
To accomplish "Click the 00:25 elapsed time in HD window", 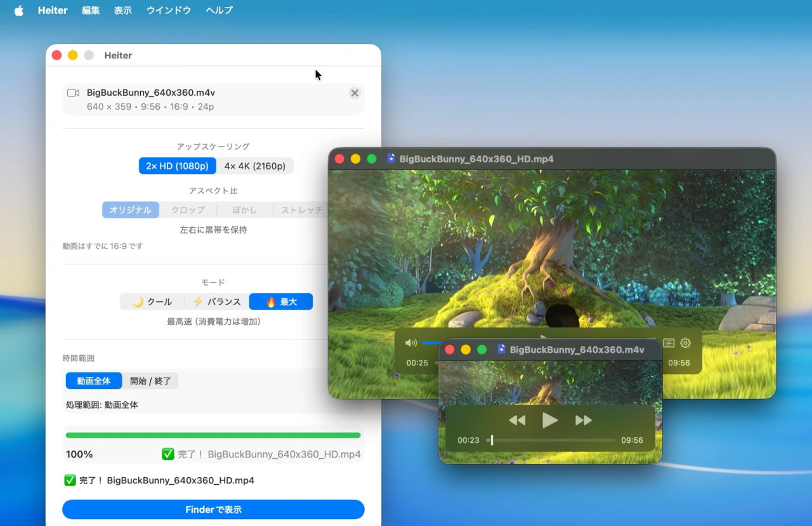I will pyautogui.click(x=417, y=363).
